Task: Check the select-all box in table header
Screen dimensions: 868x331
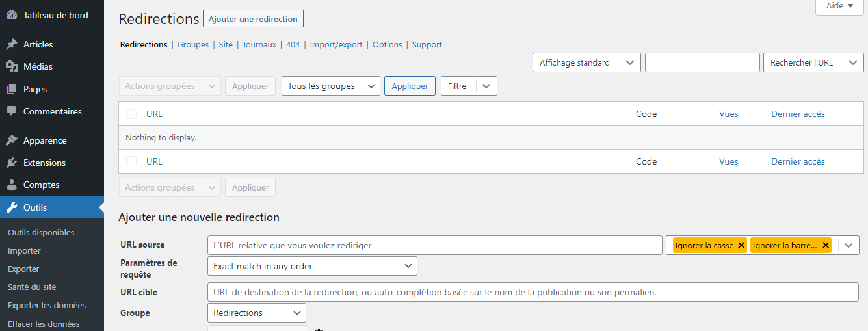Action: point(131,114)
